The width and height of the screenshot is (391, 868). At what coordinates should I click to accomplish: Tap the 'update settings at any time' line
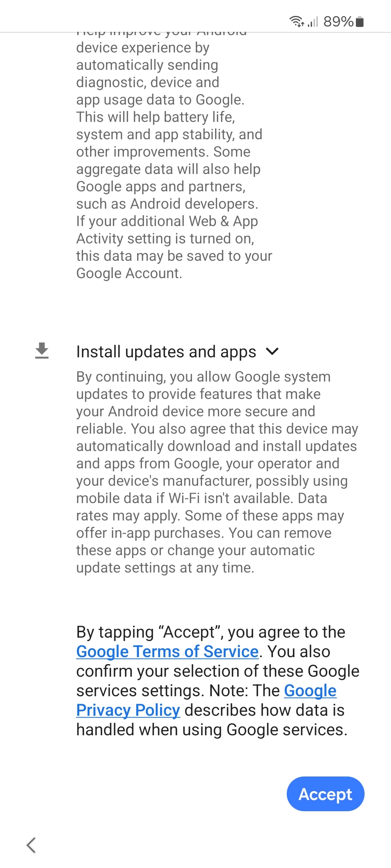click(x=165, y=568)
